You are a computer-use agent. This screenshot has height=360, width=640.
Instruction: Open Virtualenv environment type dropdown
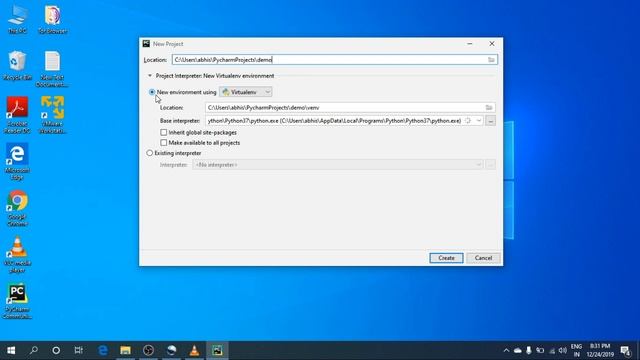[246, 92]
